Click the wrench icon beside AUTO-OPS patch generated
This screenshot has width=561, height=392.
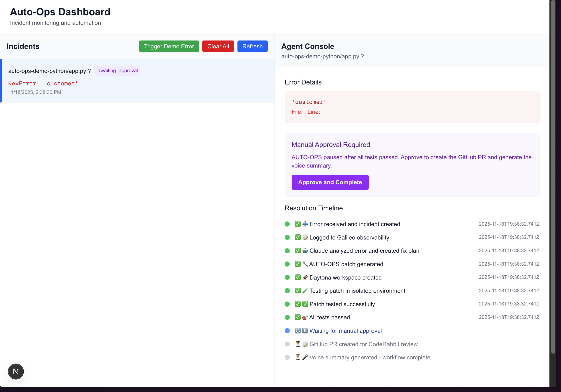click(305, 264)
